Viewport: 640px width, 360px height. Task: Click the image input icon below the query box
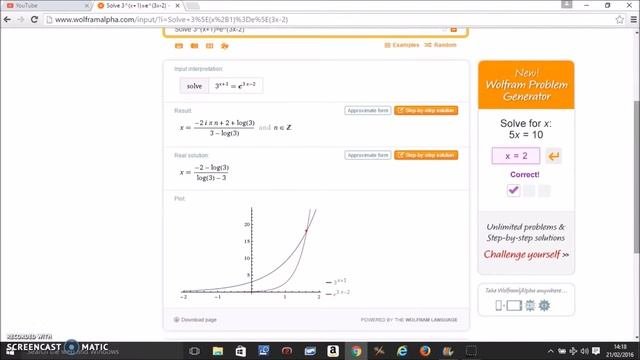click(194, 46)
